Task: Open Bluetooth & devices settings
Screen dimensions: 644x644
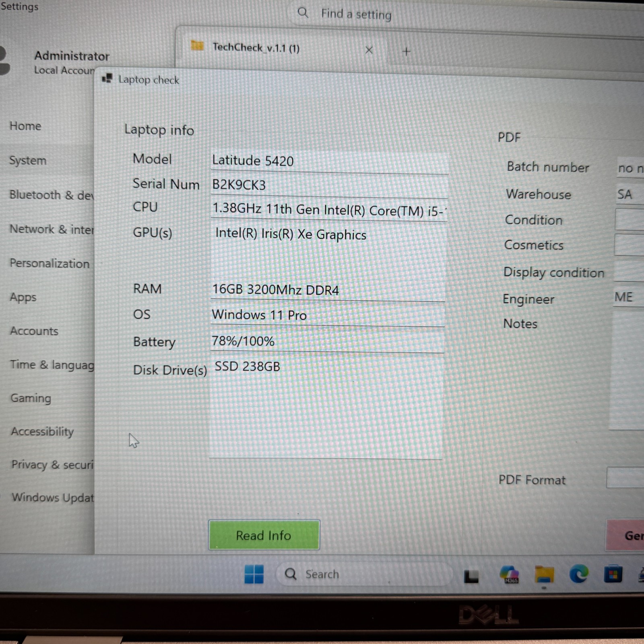Action: point(52,195)
